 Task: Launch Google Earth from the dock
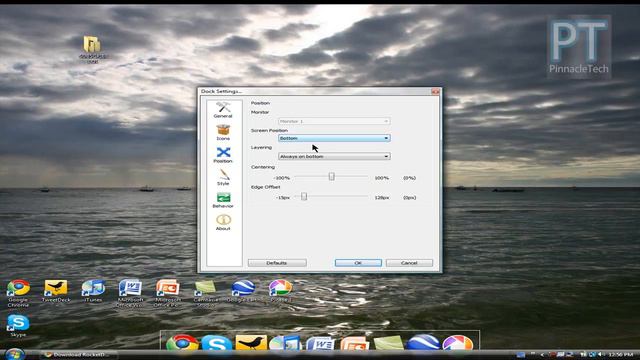coord(423,342)
